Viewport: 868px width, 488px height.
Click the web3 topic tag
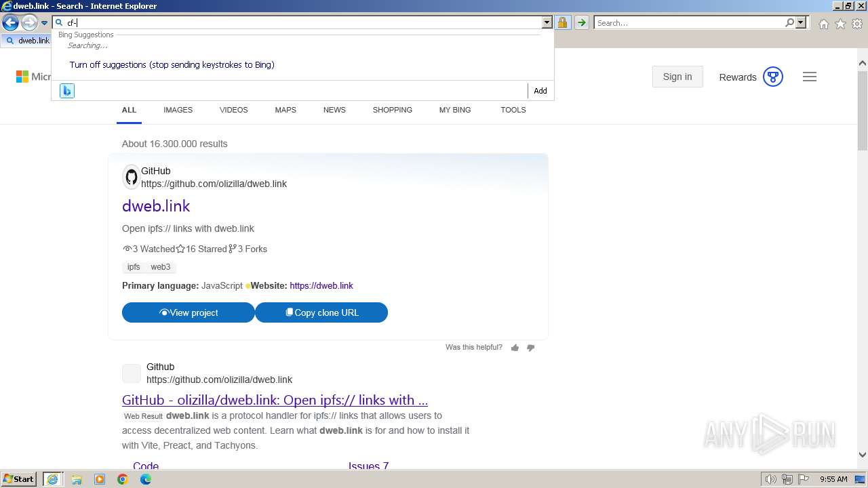tap(161, 267)
